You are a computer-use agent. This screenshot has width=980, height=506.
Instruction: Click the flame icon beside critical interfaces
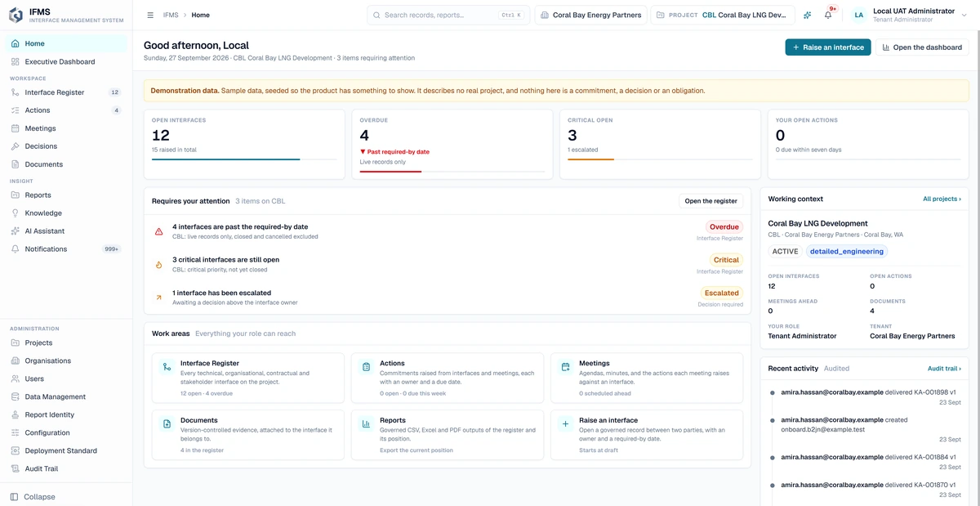pyautogui.click(x=159, y=265)
